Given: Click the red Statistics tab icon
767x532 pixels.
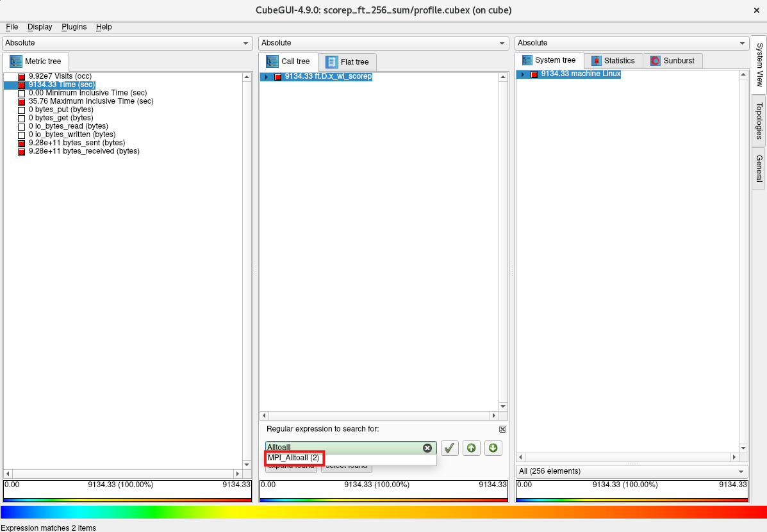Looking at the screenshot, I should pos(596,61).
